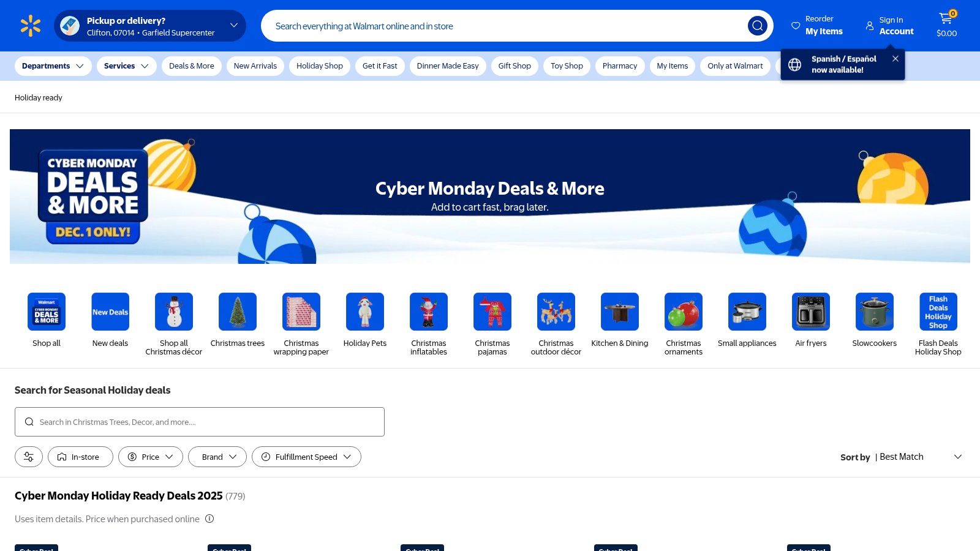Select the Air fryers category icon
This screenshot has height=551, width=980.
pos(810,312)
